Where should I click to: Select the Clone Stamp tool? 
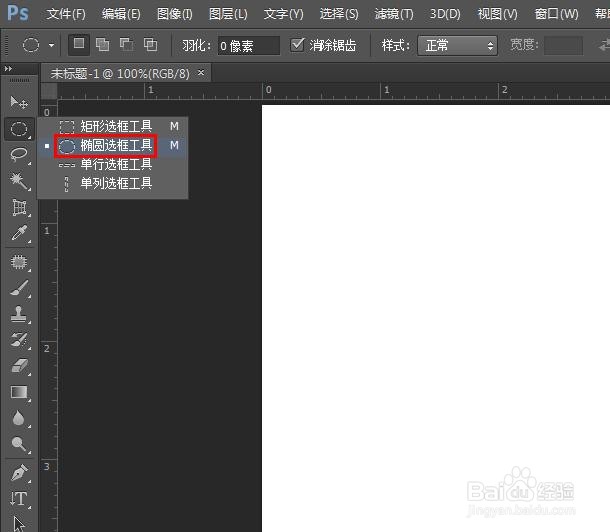click(19, 314)
